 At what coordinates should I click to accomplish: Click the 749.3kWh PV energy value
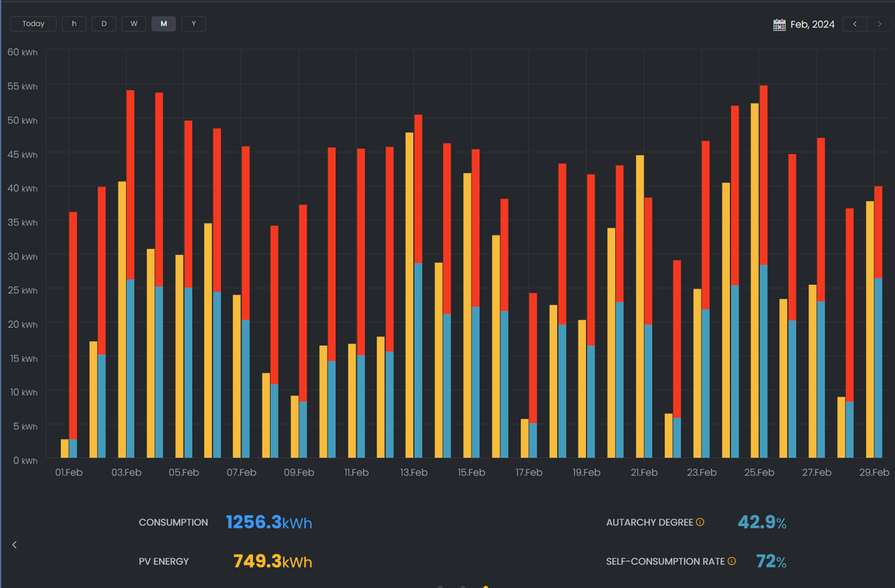pos(272,561)
